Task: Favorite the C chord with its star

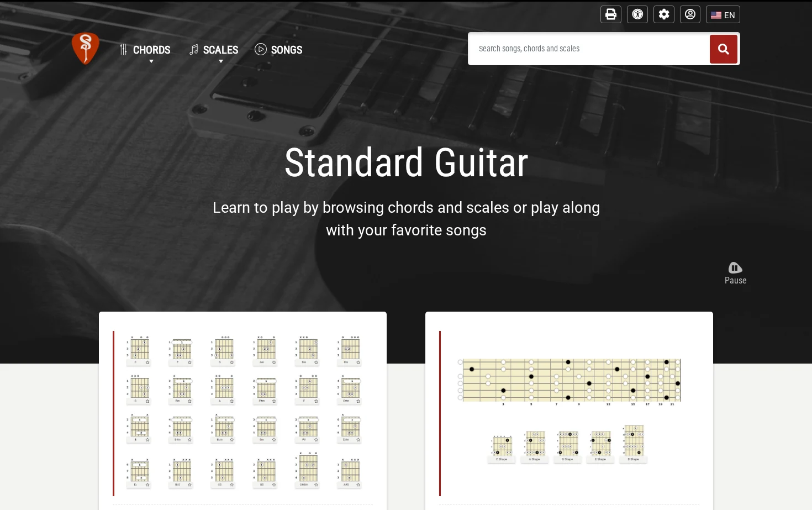Action: [x=147, y=362]
